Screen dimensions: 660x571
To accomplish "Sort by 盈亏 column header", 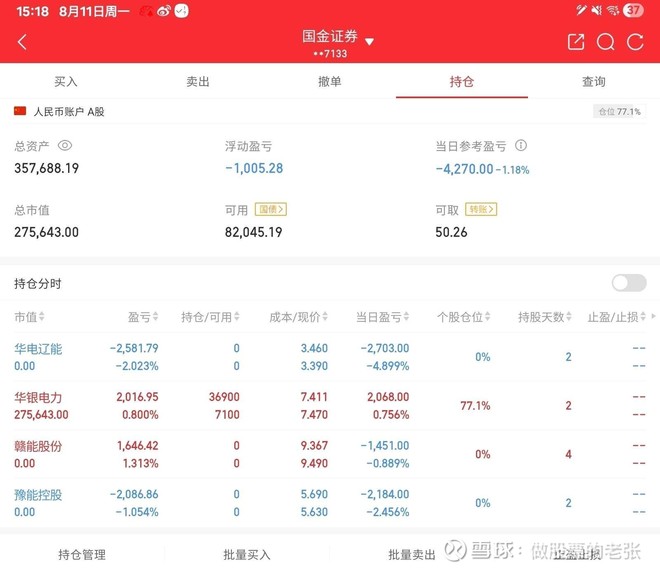I will pos(143,317).
